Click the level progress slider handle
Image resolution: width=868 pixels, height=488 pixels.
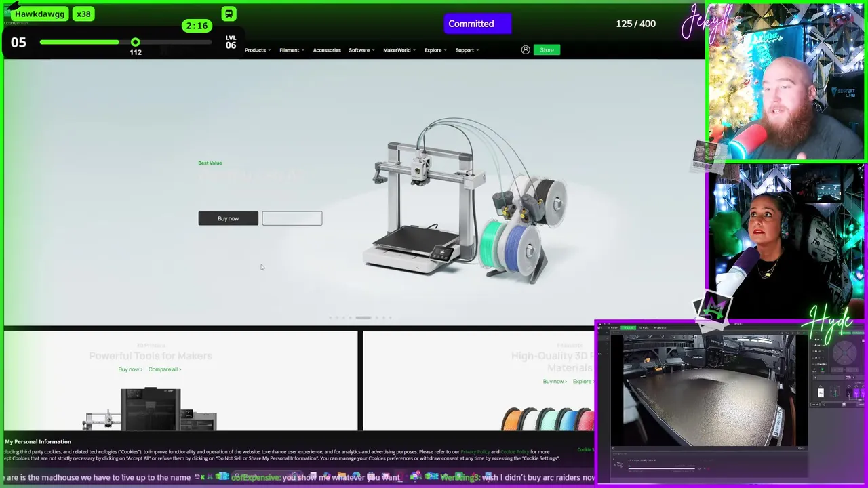point(135,42)
